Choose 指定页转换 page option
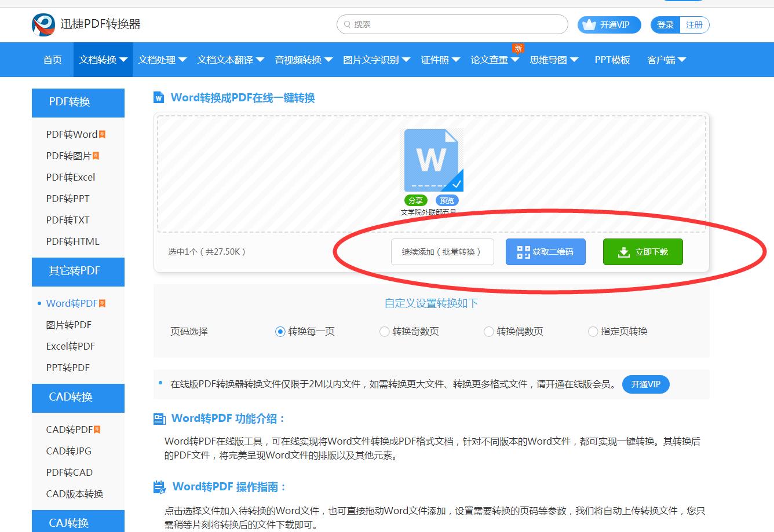Image resolution: width=774 pixels, height=532 pixels. click(x=593, y=331)
